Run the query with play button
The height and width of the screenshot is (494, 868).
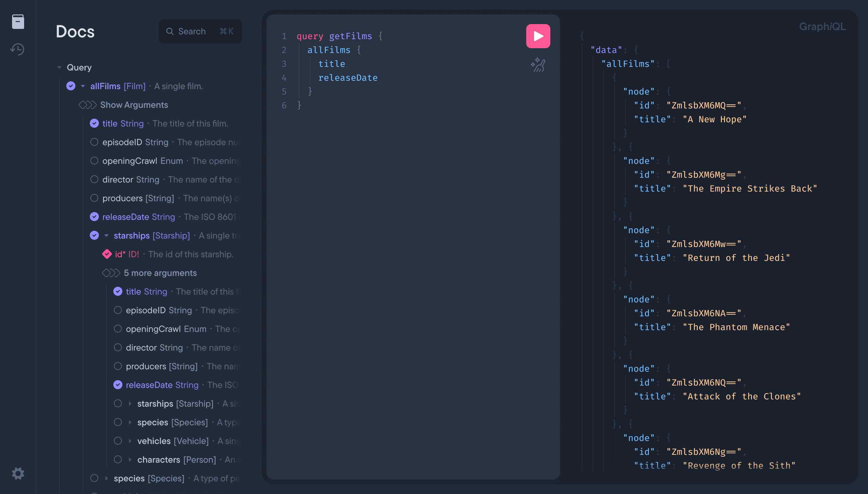[x=538, y=36]
